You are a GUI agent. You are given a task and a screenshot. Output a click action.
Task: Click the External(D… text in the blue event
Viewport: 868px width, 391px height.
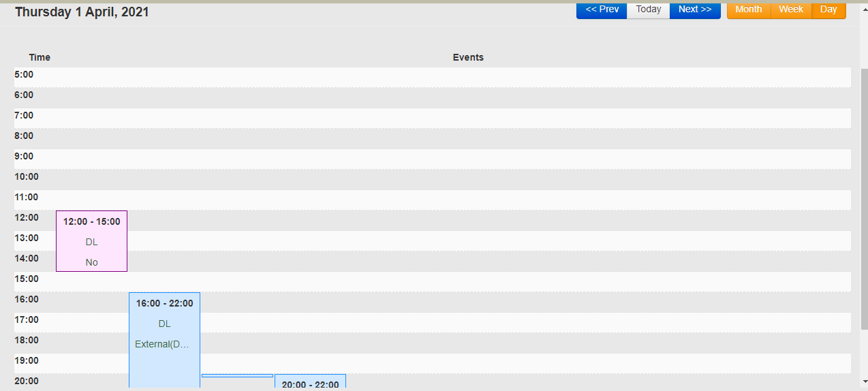pyautogui.click(x=162, y=344)
